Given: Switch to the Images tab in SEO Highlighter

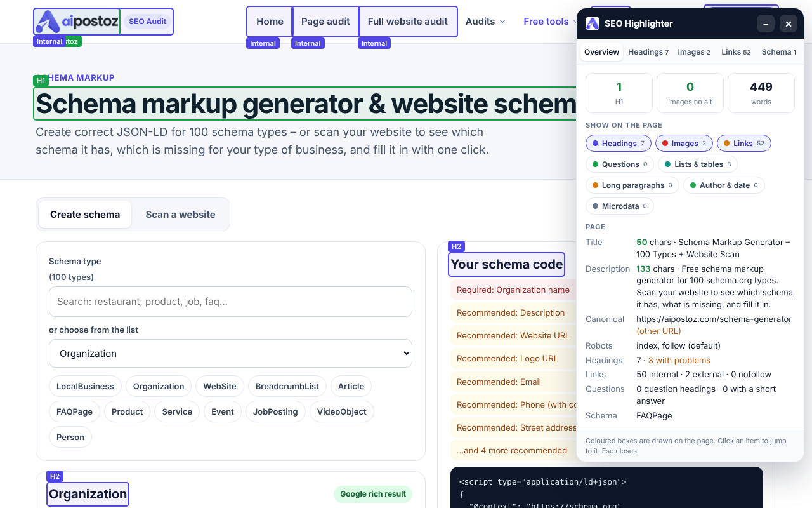Looking at the screenshot, I should click(694, 52).
